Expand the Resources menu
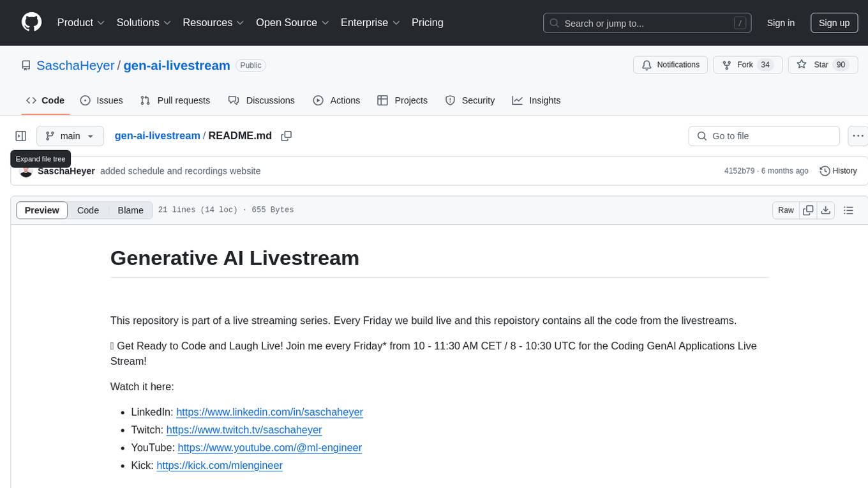The width and height of the screenshot is (868, 488). tap(213, 22)
